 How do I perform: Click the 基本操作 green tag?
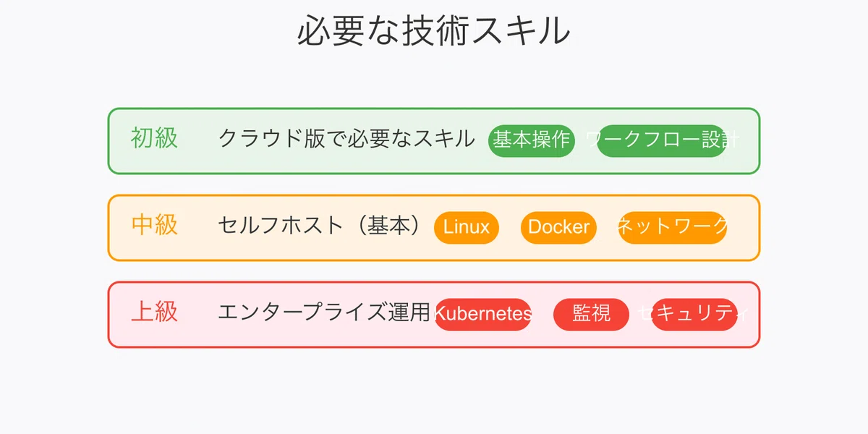(x=532, y=140)
